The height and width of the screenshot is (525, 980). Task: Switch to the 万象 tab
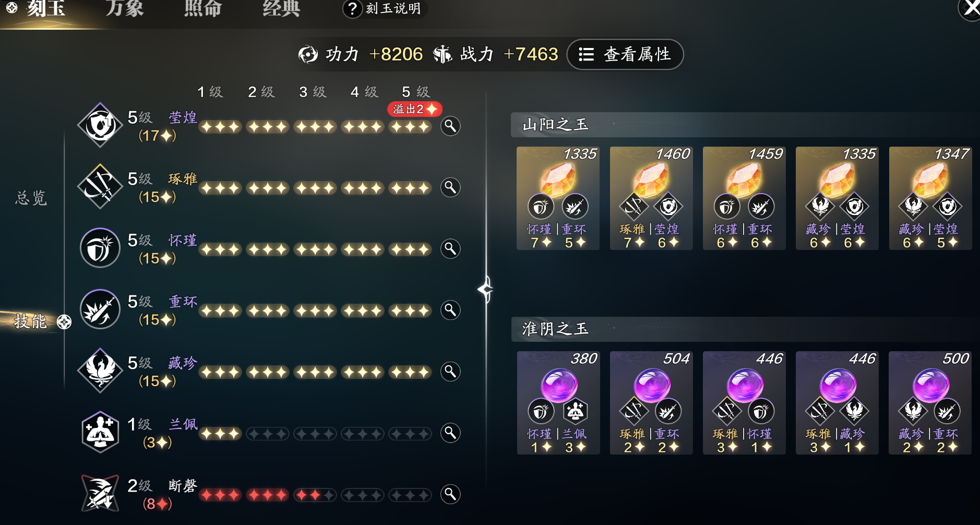pyautogui.click(x=124, y=8)
